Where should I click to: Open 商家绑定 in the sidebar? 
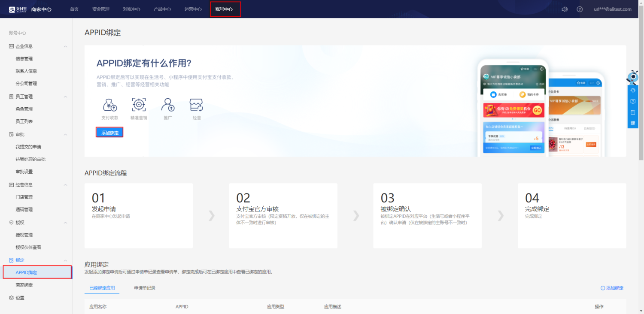click(24, 285)
